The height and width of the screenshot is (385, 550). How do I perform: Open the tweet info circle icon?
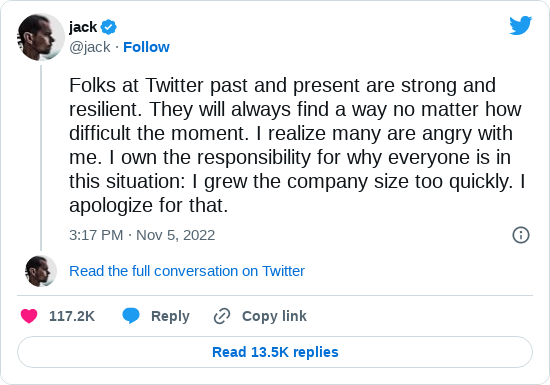point(521,235)
